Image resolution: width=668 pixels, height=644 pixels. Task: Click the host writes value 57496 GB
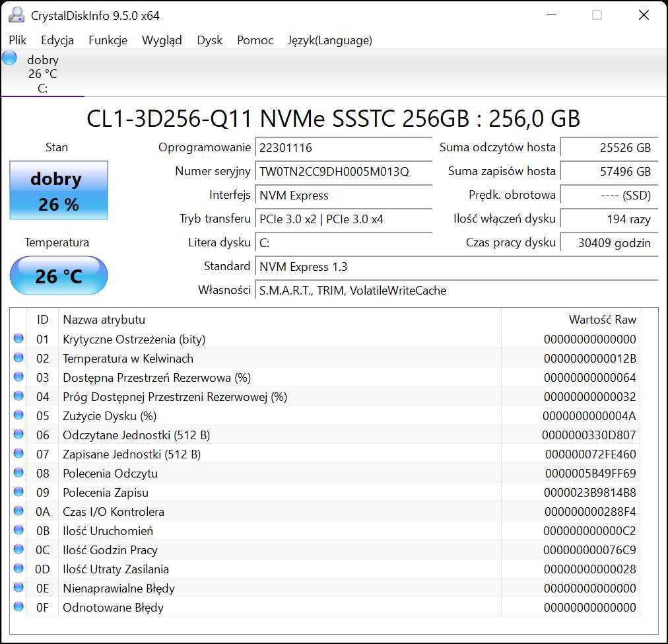pyautogui.click(x=609, y=171)
